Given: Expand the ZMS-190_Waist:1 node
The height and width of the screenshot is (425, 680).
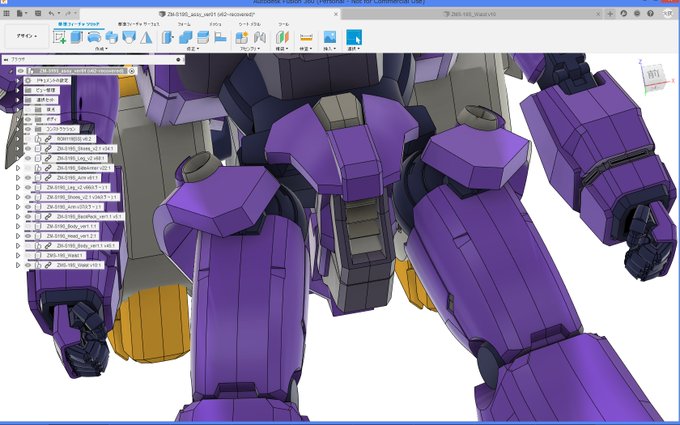Looking at the screenshot, I should click(18, 255).
